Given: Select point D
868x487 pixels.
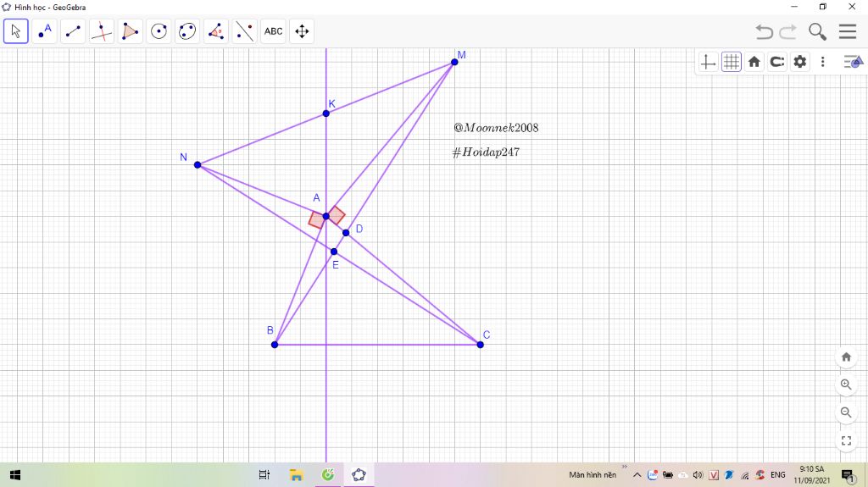Looking at the screenshot, I should click(346, 233).
